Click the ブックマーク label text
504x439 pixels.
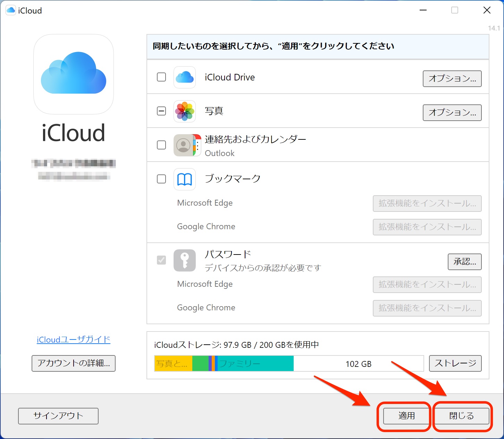point(233,179)
